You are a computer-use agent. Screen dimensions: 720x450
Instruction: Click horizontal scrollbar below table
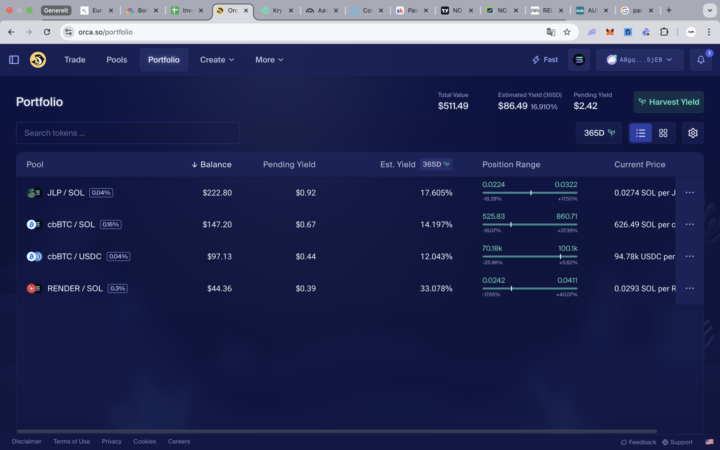[337, 431]
